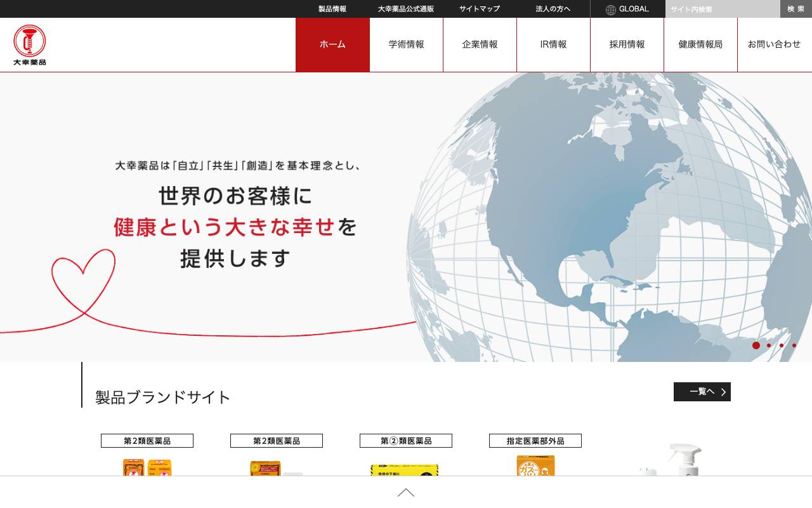Screen dimensions: 812x508
Task: Open the IR情報 section
Action: [x=553, y=44]
